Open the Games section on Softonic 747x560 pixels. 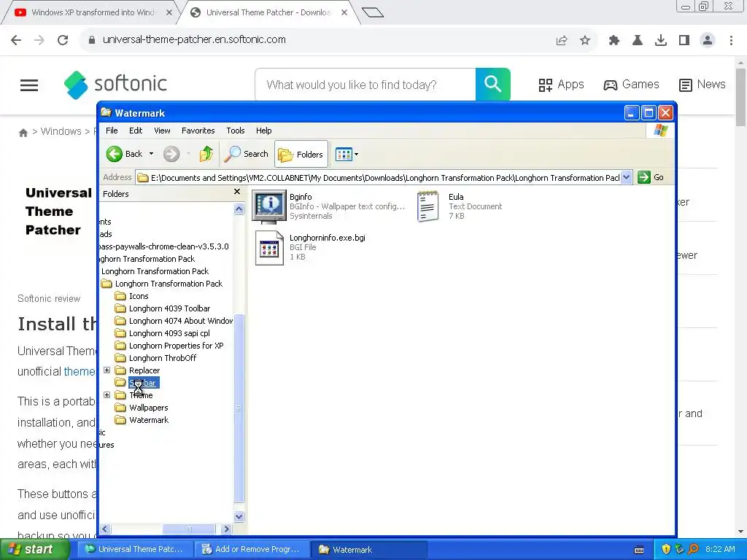(x=631, y=85)
